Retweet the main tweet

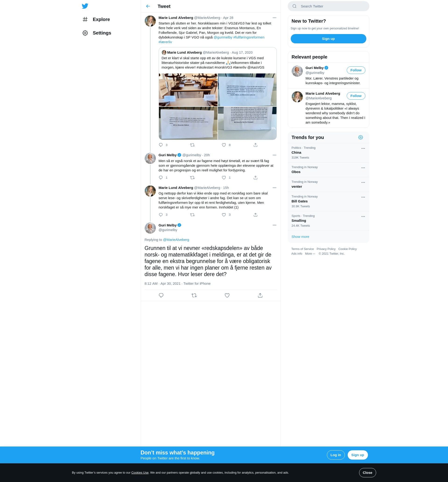(194, 295)
